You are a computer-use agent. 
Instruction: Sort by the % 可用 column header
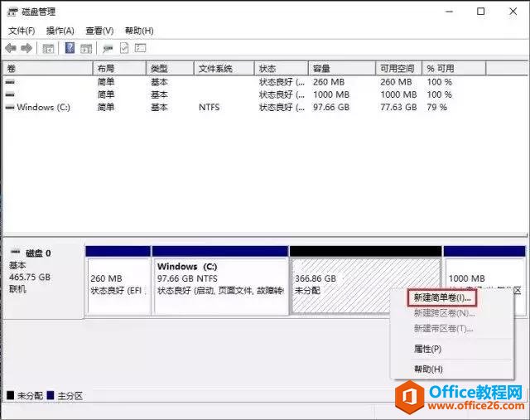click(x=454, y=69)
